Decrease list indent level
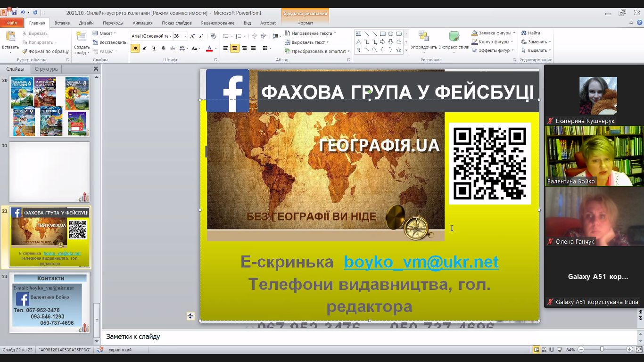 pos(255,36)
